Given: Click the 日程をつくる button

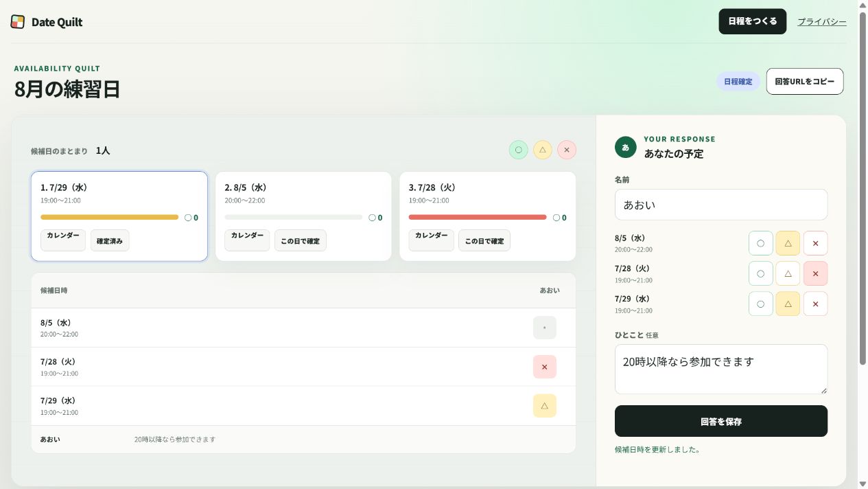Looking at the screenshot, I should pyautogui.click(x=753, y=21).
